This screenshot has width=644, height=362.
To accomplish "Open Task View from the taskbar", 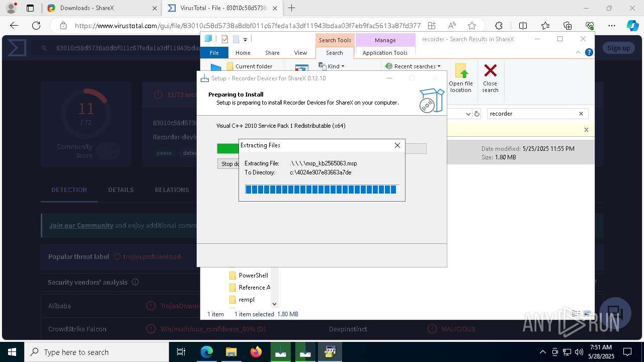I will coord(182,352).
